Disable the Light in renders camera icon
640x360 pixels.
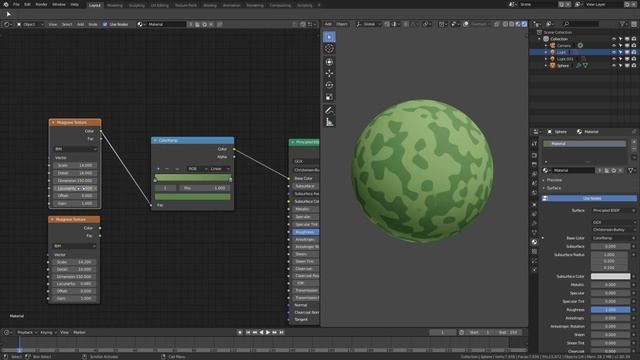point(634,52)
